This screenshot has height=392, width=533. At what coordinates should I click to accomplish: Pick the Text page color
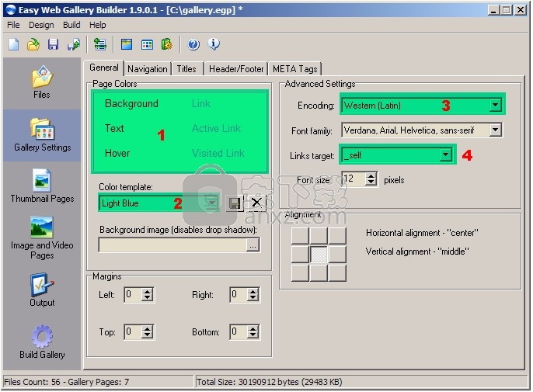[x=114, y=128]
